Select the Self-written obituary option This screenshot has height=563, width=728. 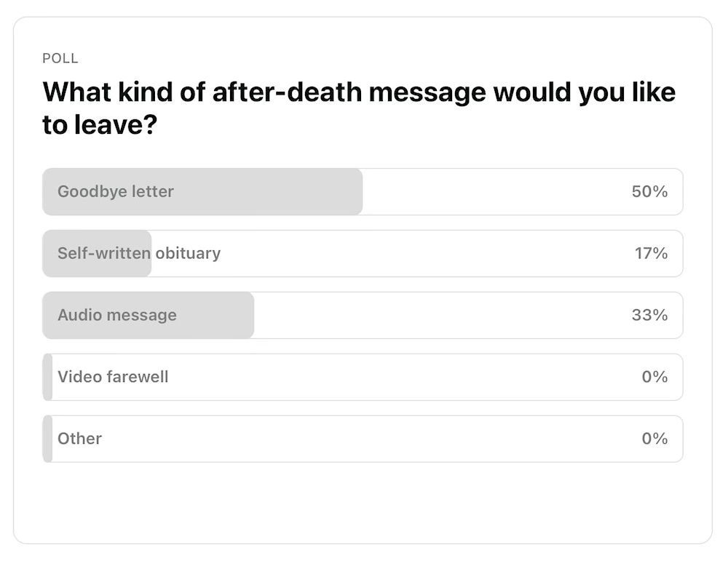click(x=363, y=253)
